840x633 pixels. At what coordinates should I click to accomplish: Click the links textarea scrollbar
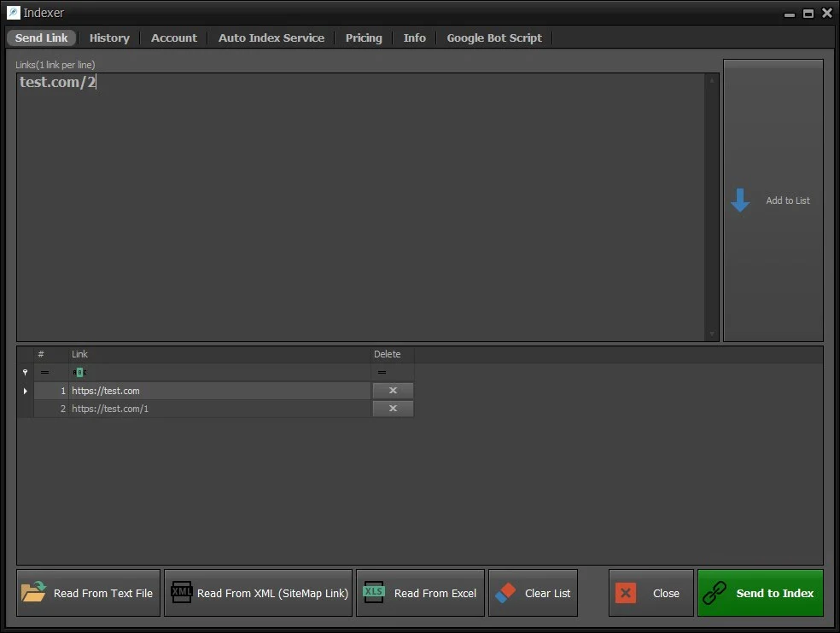click(713, 205)
